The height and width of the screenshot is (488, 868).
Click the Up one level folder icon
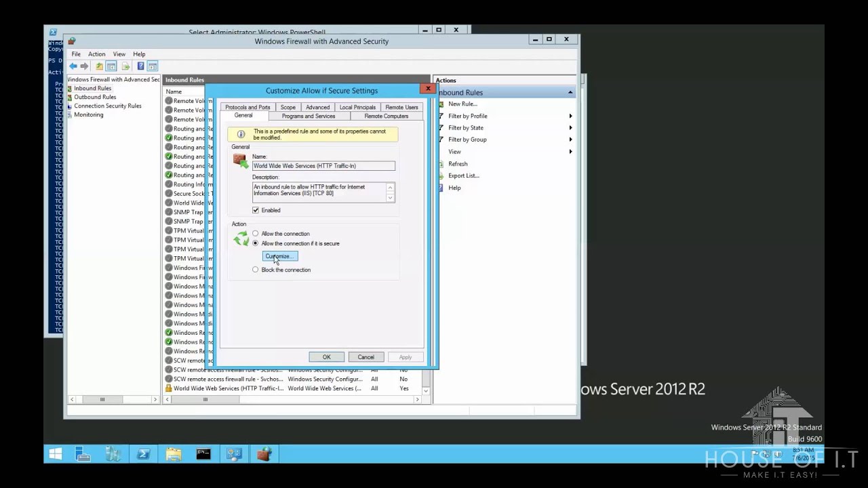tap(99, 66)
